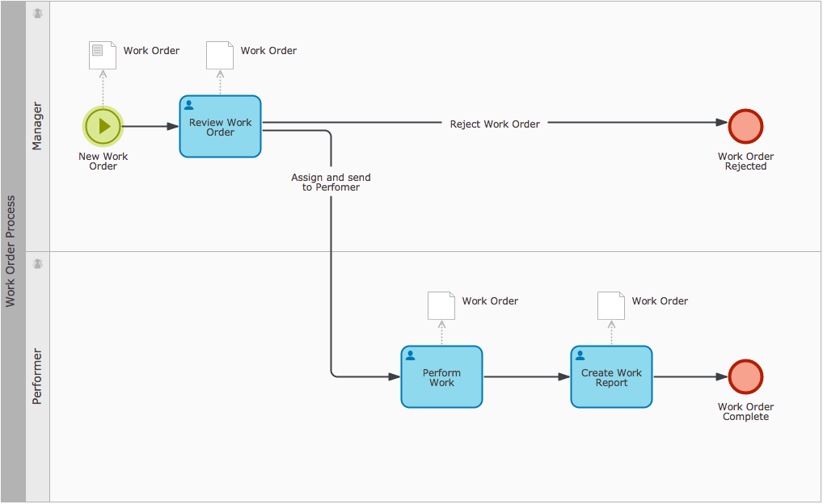823x504 pixels.
Task: Click the user icon in Performer lane header
Action: 37,263
